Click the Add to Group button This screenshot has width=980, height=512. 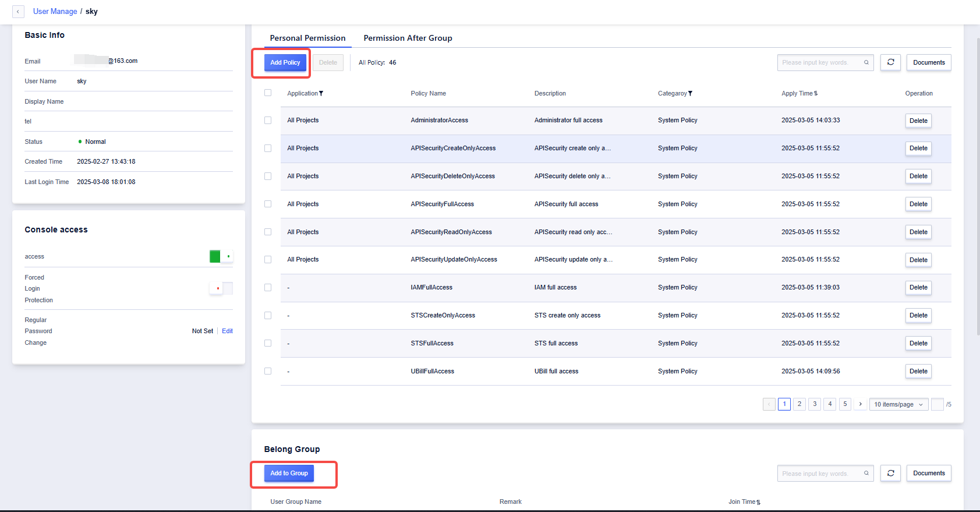[289, 473]
